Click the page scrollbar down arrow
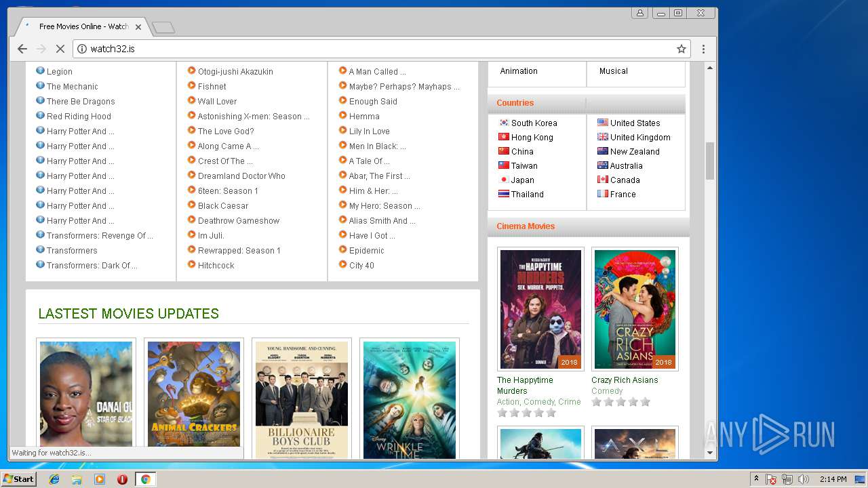Viewport: 868px width, 488px height. 710,453
